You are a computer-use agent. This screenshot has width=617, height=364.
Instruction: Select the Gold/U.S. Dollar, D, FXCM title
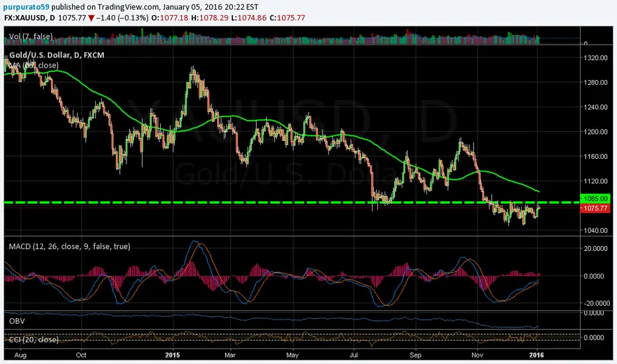57,55
